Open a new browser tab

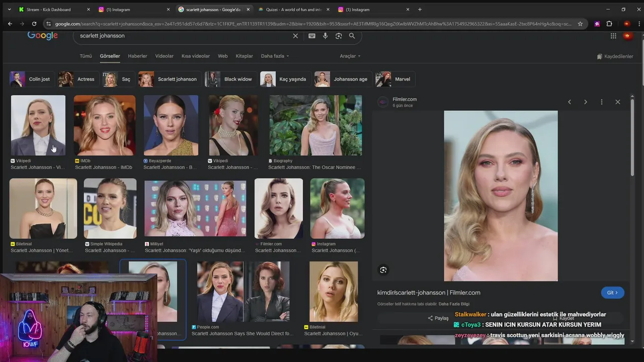tap(420, 9)
